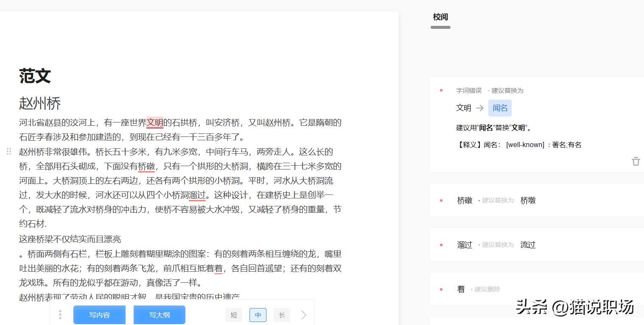Click the red dot on the 溜过 suggestion card
Viewport: 644px width, 325px height.
(x=441, y=244)
